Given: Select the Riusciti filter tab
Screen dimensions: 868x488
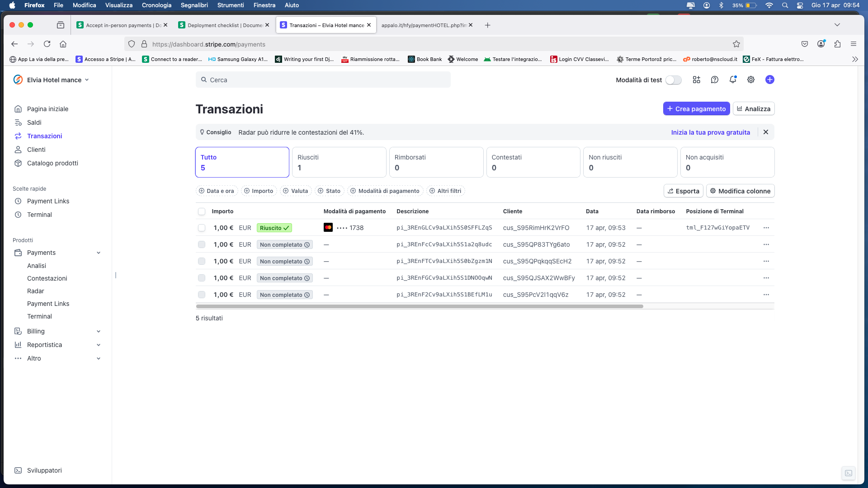Looking at the screenshot, I should pyautogui.click(x=339, y=162).
